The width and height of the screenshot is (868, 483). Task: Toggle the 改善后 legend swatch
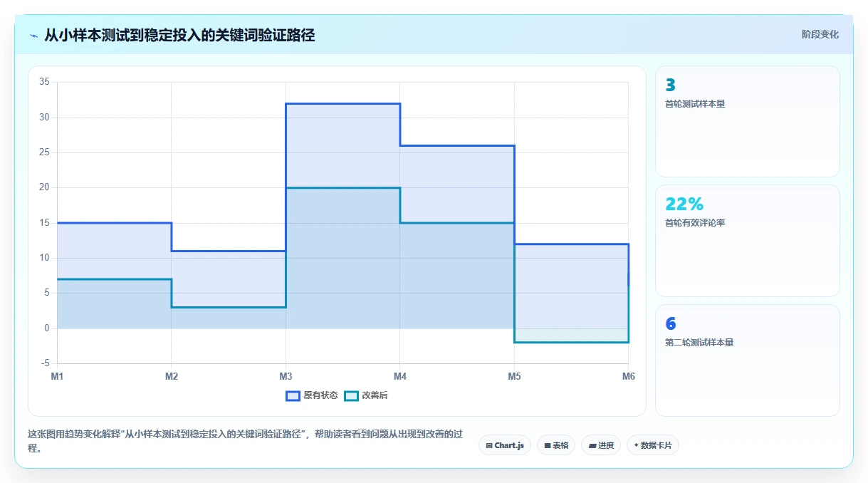click(351, 395)
